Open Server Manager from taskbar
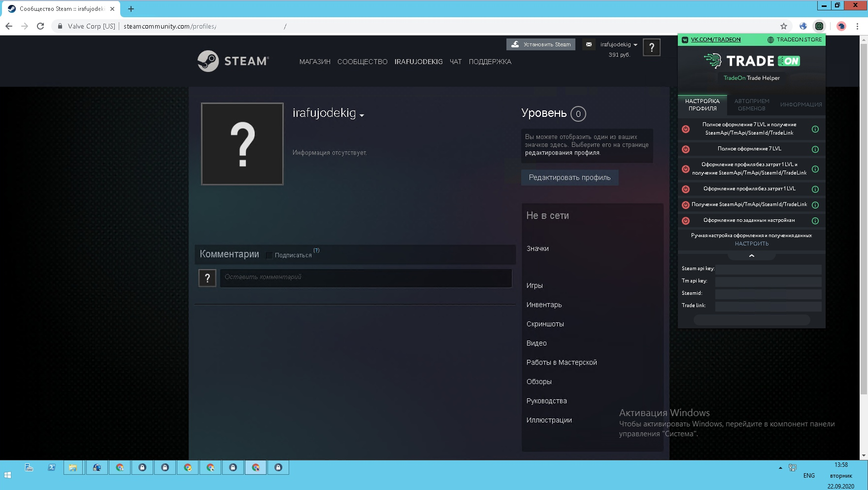The image size is (868, 490). tap(29, 468)
